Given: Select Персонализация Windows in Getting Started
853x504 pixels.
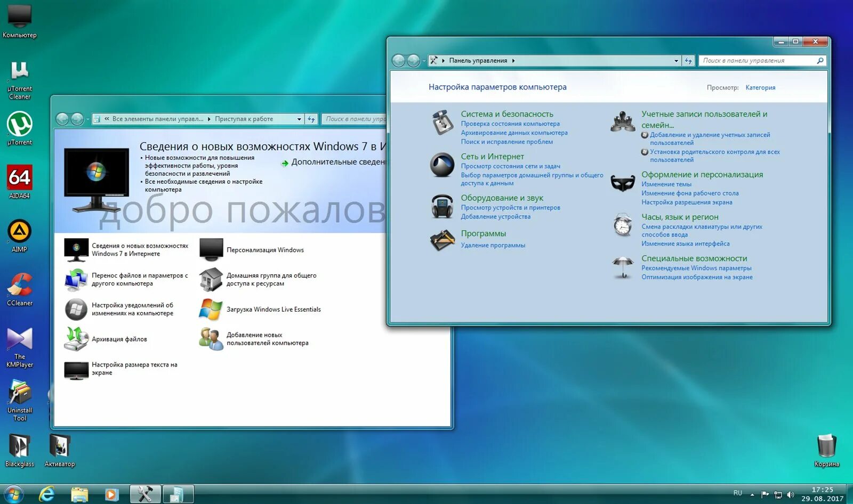Looking at the screenshot, I should [x=252, y=250].
